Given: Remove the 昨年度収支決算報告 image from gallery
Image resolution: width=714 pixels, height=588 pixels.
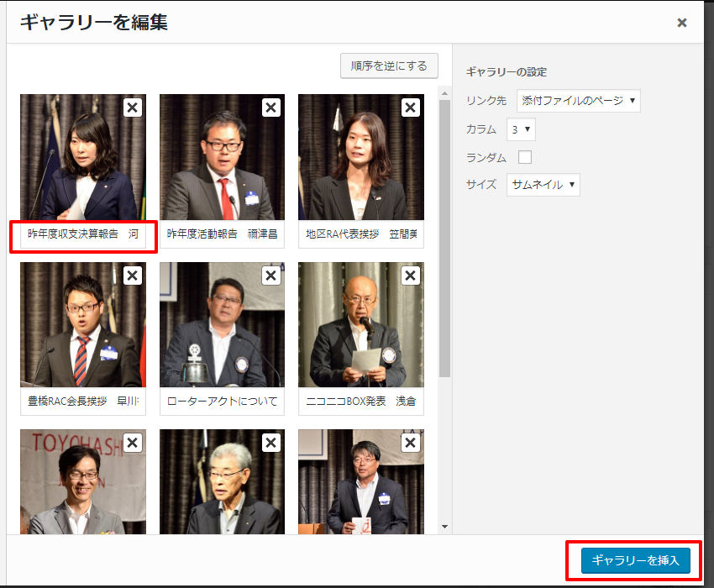Looking at the screenshot, I should [x=132, y=108].
